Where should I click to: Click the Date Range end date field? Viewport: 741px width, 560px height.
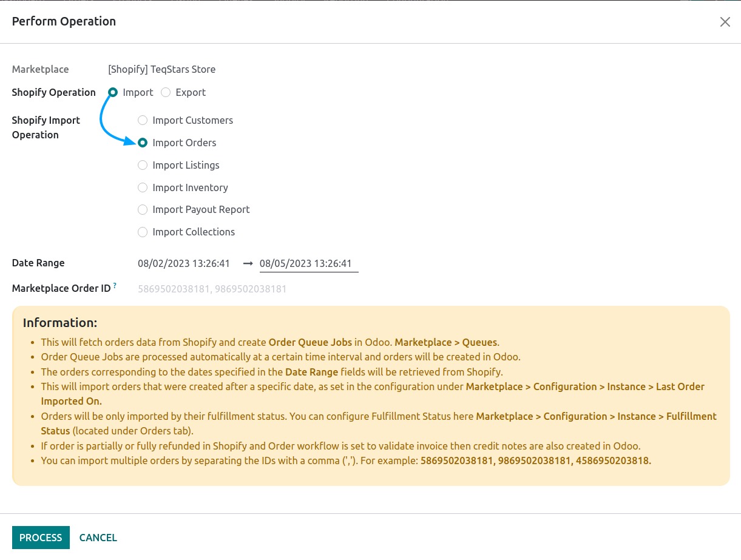[309, 263]
